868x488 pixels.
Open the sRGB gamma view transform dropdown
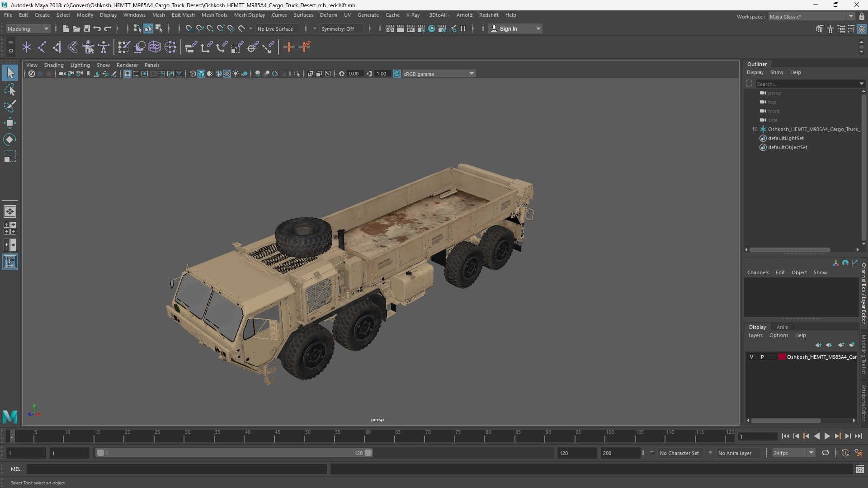(439, 74)
